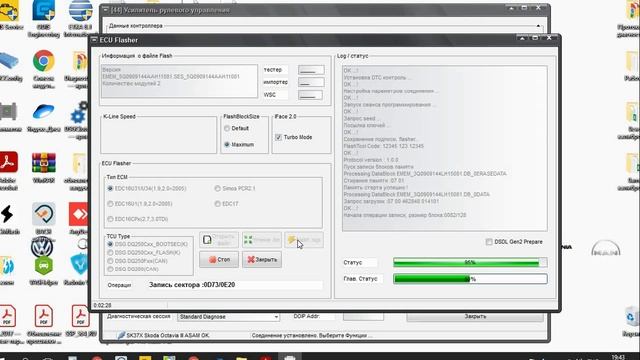Open the Standard Diagnose session dropdown
Image resolution: width=640 pixels, height=360 pixels.
pyautogui.click(x=229, y=317)
